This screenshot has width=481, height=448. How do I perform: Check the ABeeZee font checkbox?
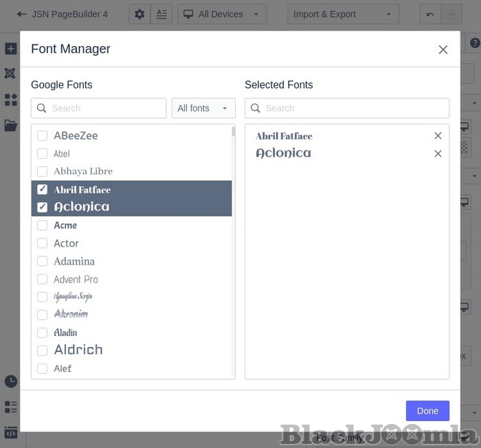tap(43, 136)
